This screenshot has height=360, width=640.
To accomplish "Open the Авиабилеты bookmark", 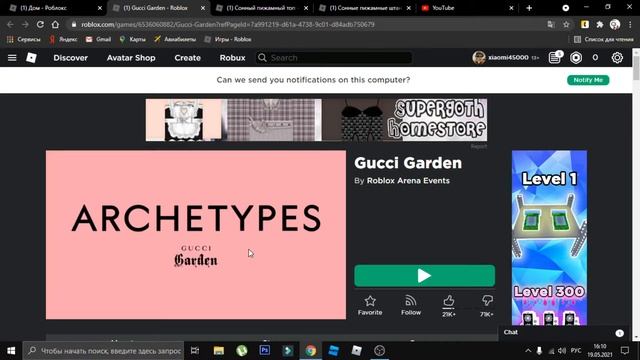I will [175, 39].
